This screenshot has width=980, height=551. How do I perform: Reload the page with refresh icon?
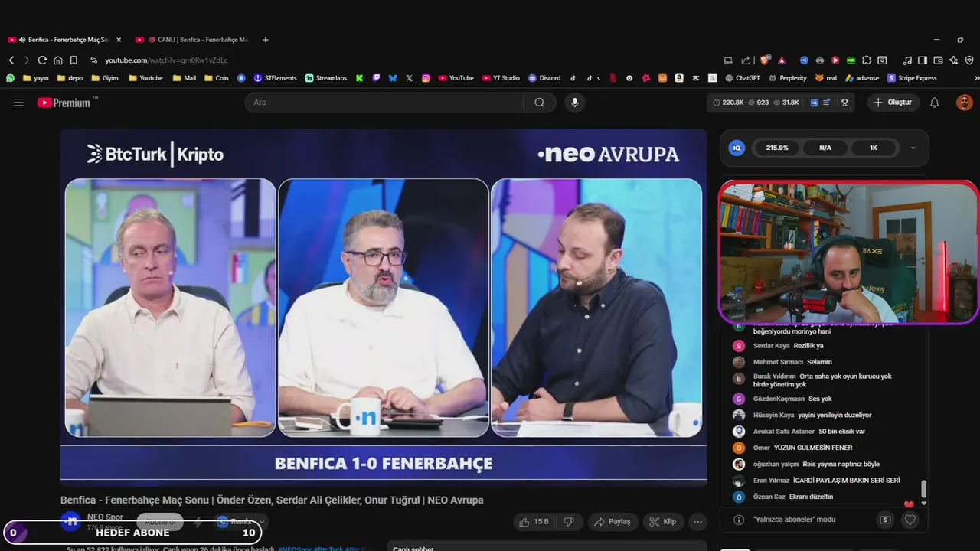coord(42,60)
